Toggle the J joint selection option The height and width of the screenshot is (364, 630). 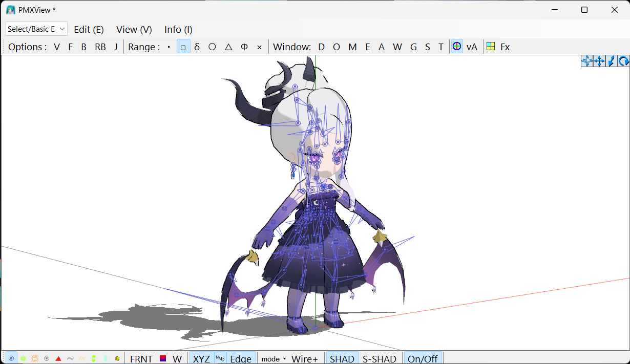click(x=116, y=47)
